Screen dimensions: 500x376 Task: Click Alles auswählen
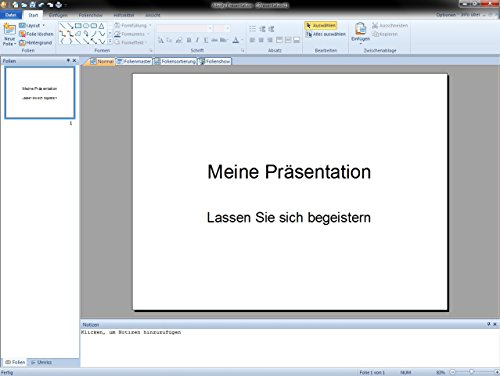(326, 34)
